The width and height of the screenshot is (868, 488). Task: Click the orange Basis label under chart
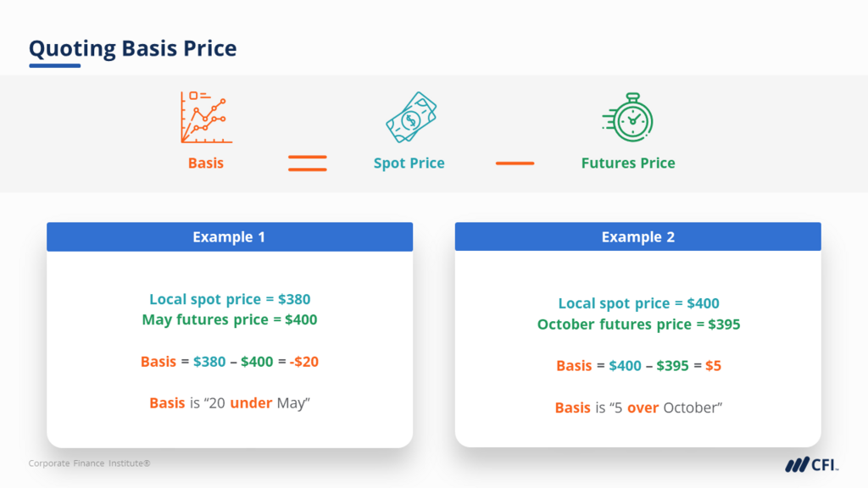coord(206,164)
